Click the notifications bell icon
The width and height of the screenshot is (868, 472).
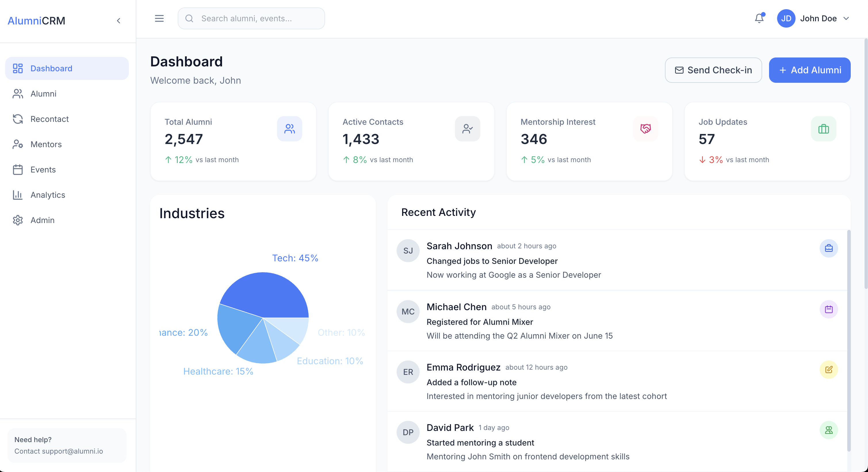759,18
